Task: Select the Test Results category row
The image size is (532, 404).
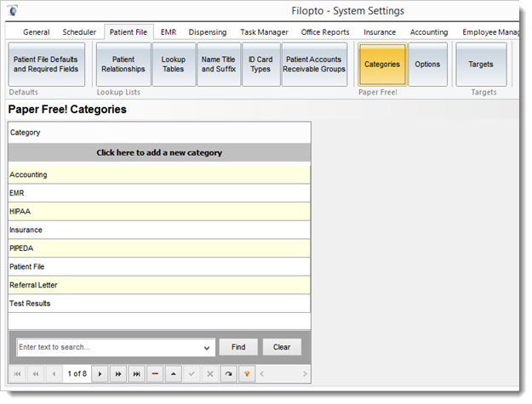Action: [159, 304]
